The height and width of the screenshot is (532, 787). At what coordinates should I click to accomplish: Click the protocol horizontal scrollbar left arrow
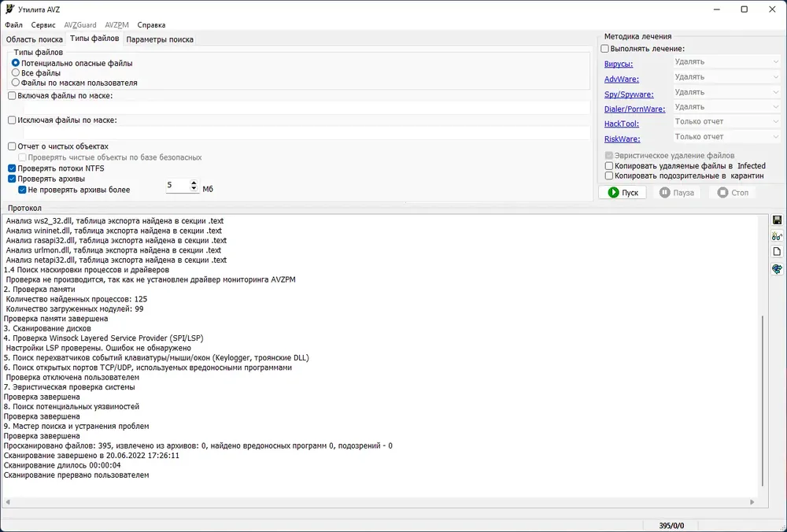[8, 502]
